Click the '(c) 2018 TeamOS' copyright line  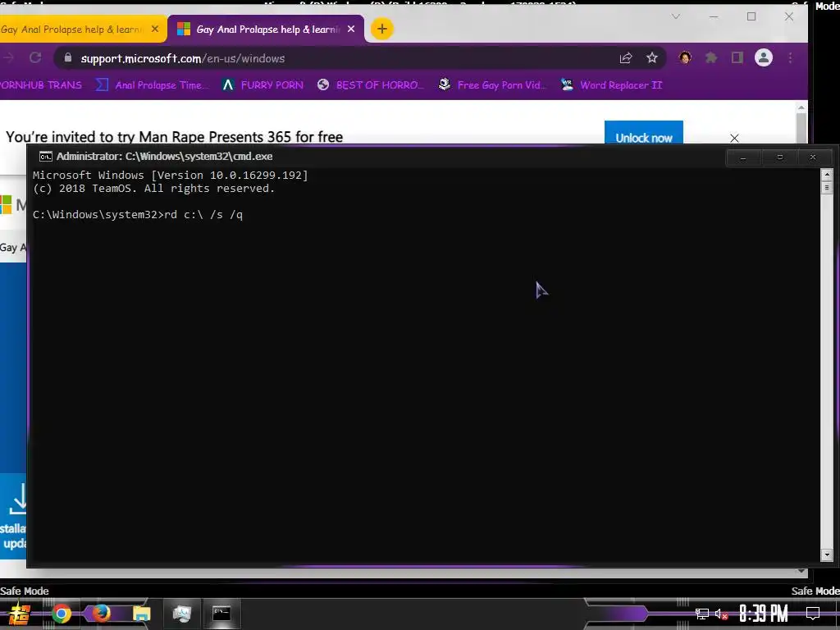point(153,189)
